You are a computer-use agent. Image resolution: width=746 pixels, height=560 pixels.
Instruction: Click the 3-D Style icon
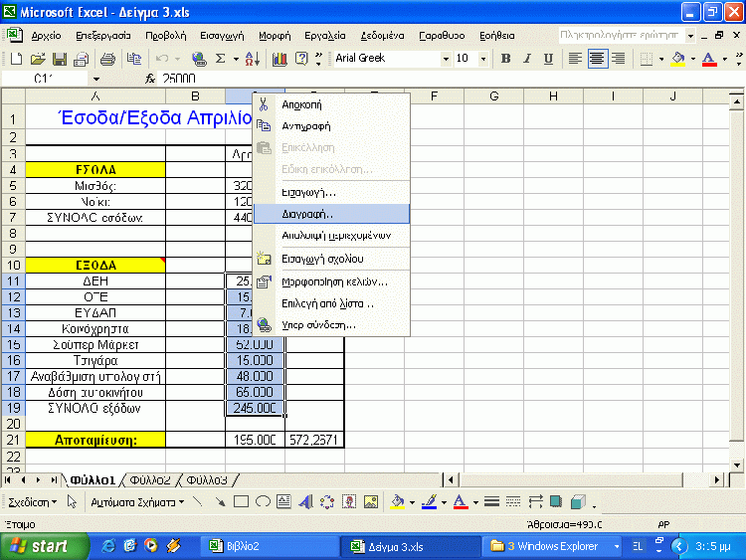pyautogui.click(x=578, y=501)
